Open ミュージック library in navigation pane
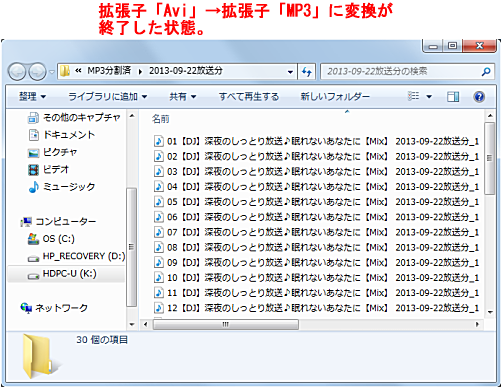This screenshot has height=389, width=502. 62,187
